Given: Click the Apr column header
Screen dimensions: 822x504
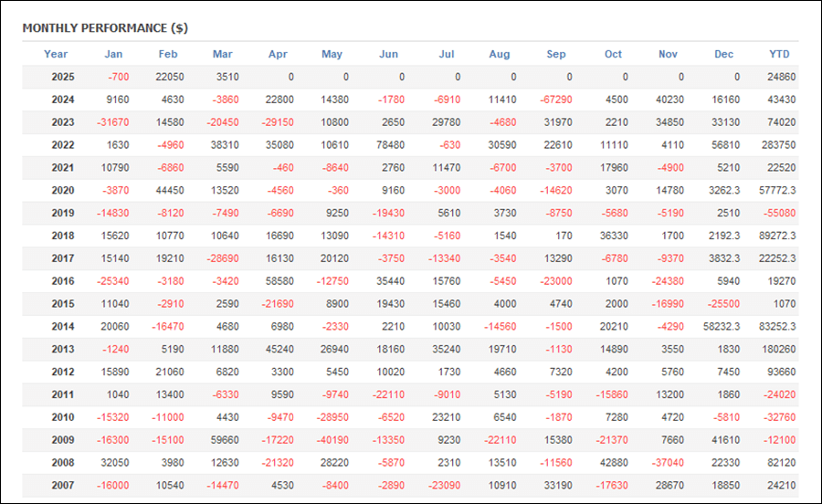Looking at the screenshot, I should (x=278, y=54).
